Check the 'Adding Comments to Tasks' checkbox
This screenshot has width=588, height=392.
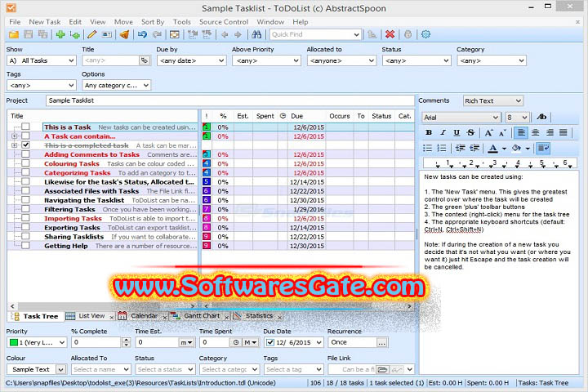[x=25, y=154]
